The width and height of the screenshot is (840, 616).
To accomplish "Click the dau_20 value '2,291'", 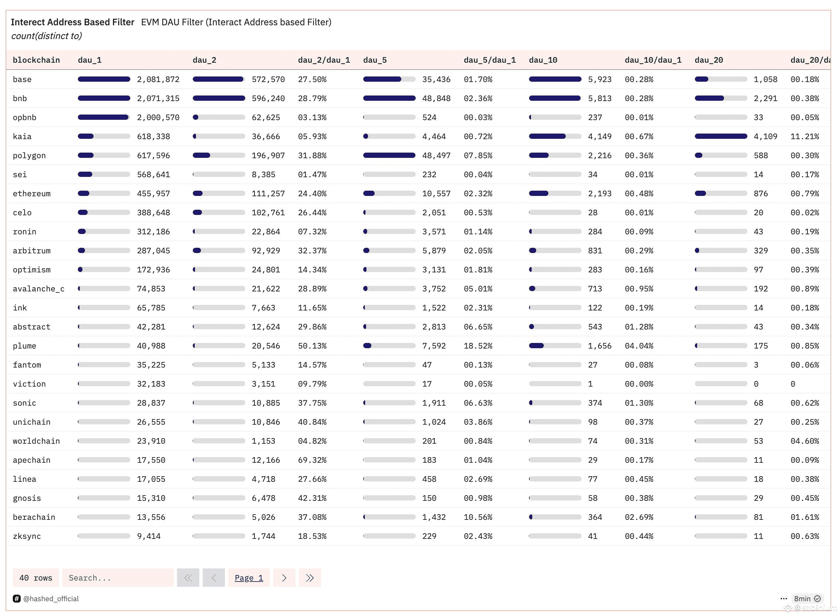I will pyautogui.click(x=765, y=98).
